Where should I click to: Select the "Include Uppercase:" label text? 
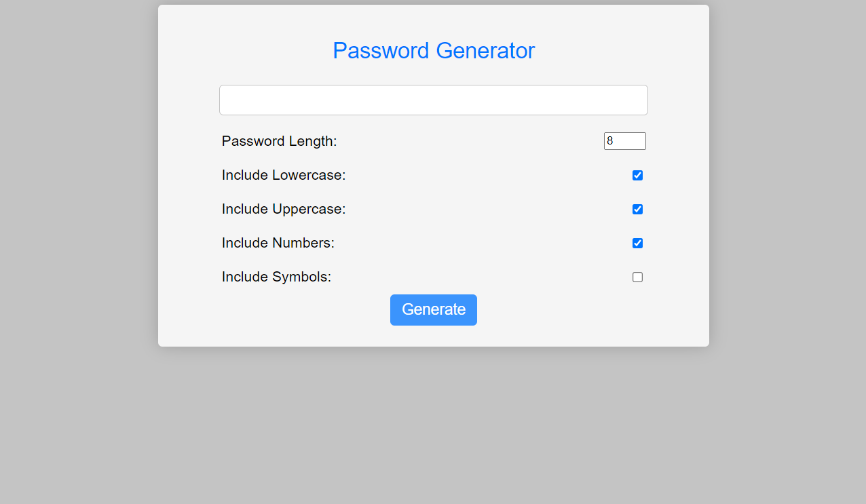click(x=284, y=210)
